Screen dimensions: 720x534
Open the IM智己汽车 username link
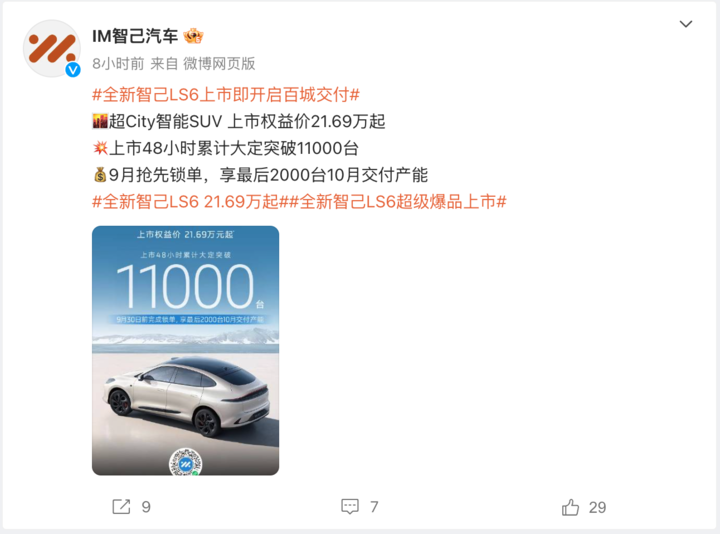coord(135,36)
